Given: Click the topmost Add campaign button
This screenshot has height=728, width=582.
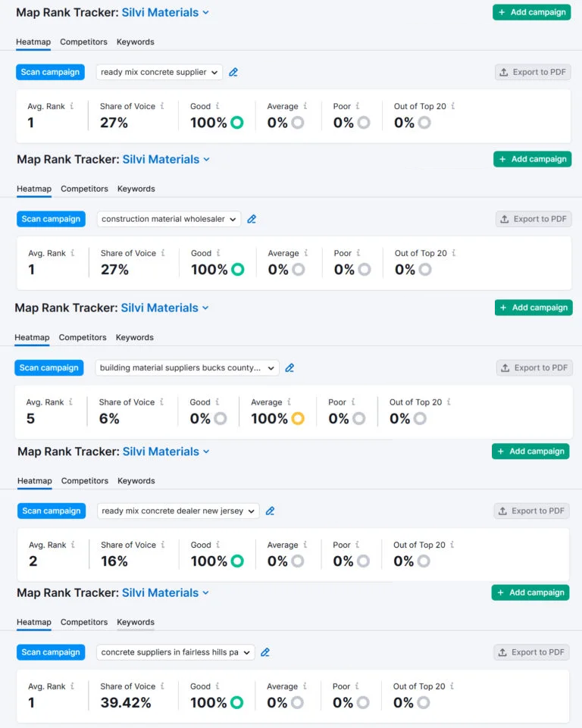Looking at the screenshot, I should point(531,12).
